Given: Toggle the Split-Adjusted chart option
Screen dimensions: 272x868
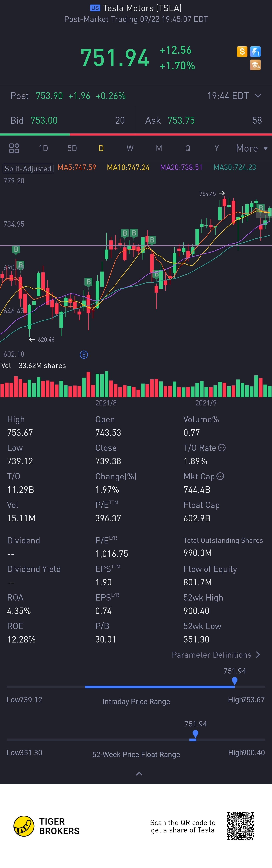Looking at the screenshot, I should pyautogui.click(x=28, y=168).
